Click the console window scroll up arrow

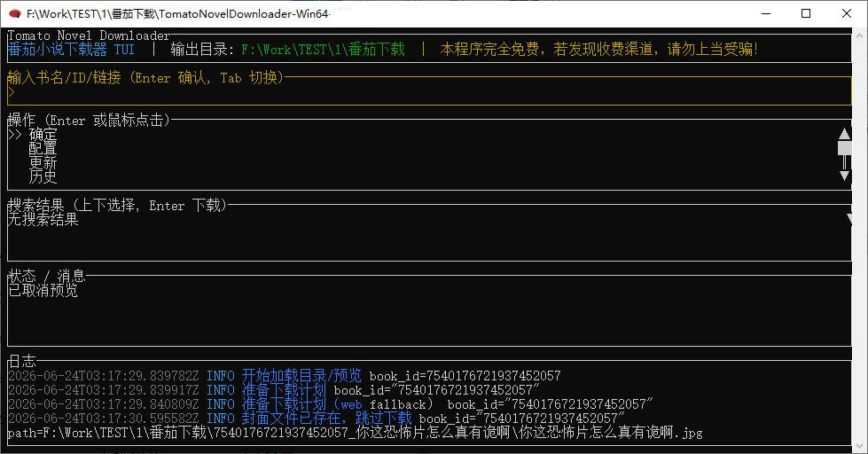(x=860, y=35)
